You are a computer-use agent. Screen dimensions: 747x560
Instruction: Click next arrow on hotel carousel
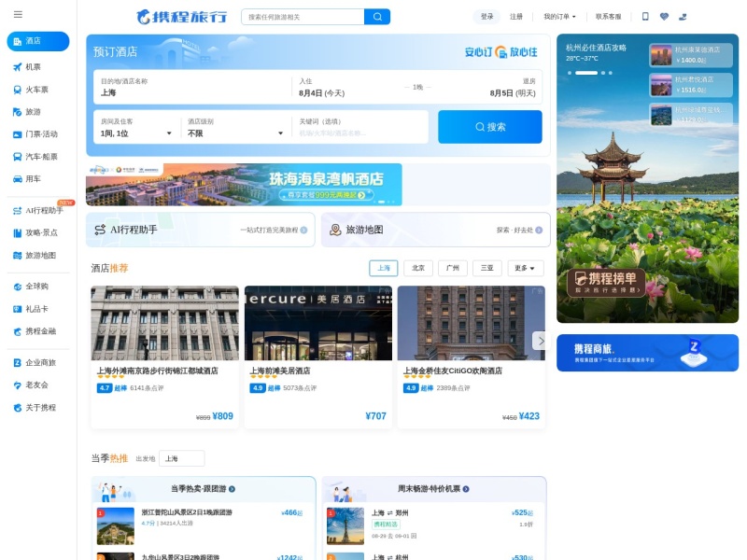(540, 341)
